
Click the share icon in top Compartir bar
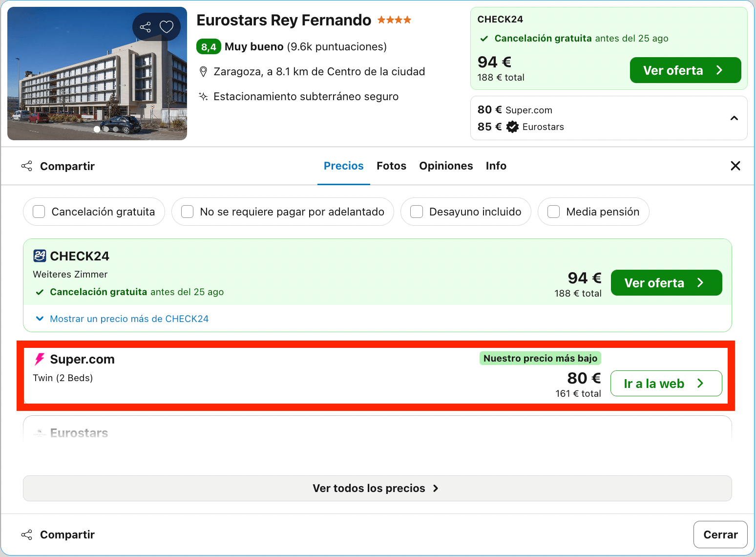pos(27,166)
